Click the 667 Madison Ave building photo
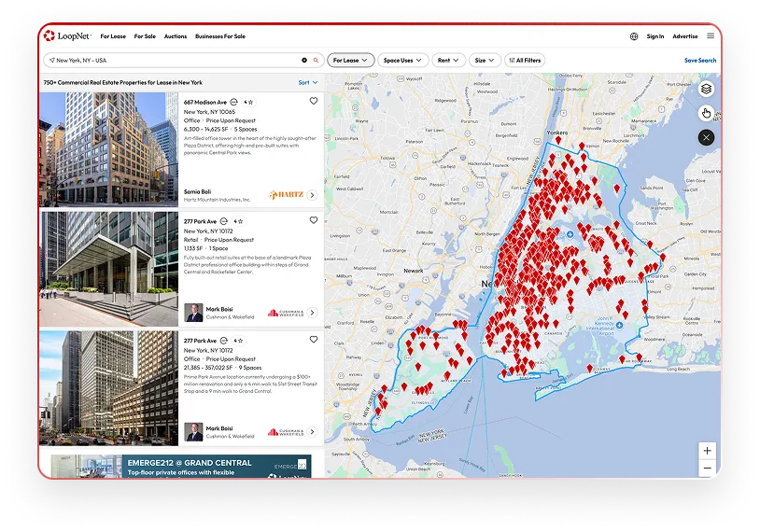 coord(108,149)
